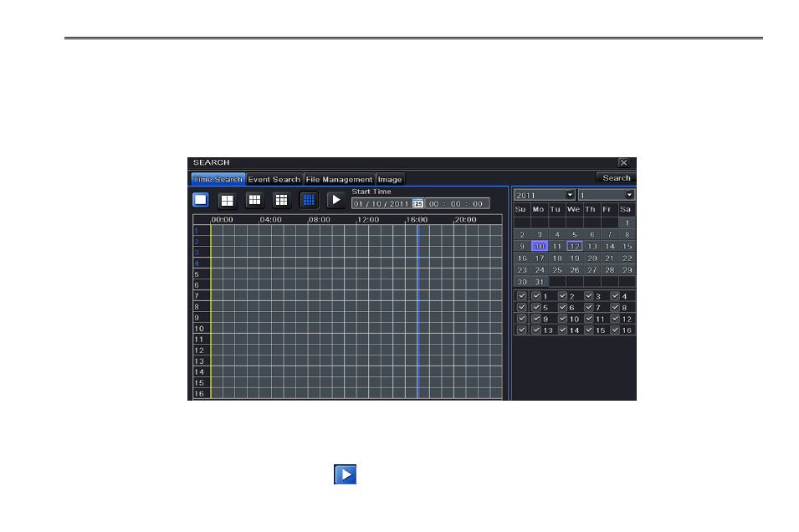
Task: Click channel row label 16 in timeline
Action: [x=199, y=393]
